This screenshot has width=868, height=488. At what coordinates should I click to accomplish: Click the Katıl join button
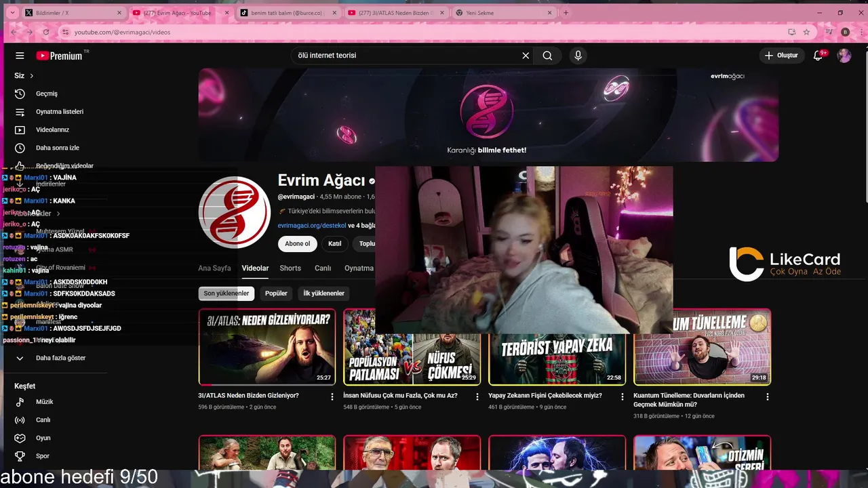pos(335,244)
